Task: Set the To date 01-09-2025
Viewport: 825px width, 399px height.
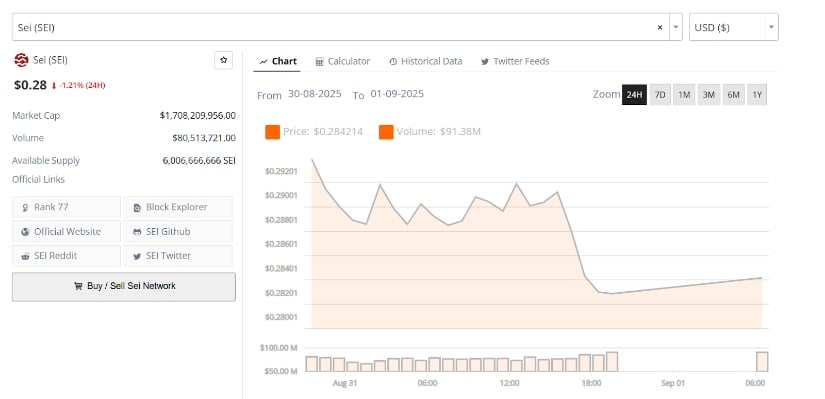Action: (x=397, y=94)
